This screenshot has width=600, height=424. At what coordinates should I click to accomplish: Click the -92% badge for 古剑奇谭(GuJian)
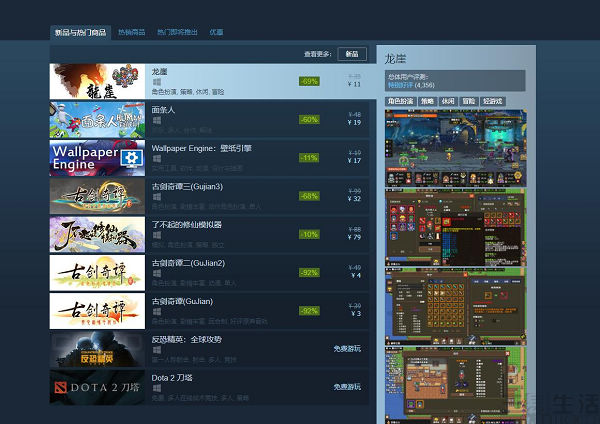pyautogui.click(x=309, y=311)
